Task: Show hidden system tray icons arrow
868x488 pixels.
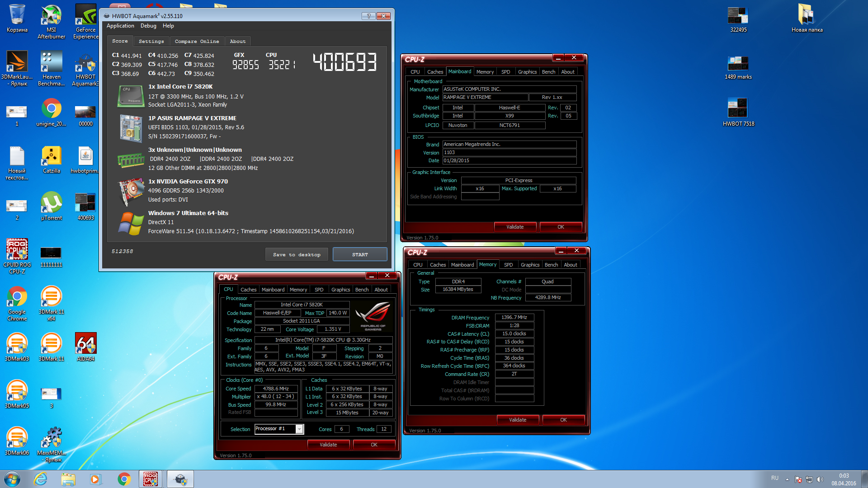Action: coord(787,479)
